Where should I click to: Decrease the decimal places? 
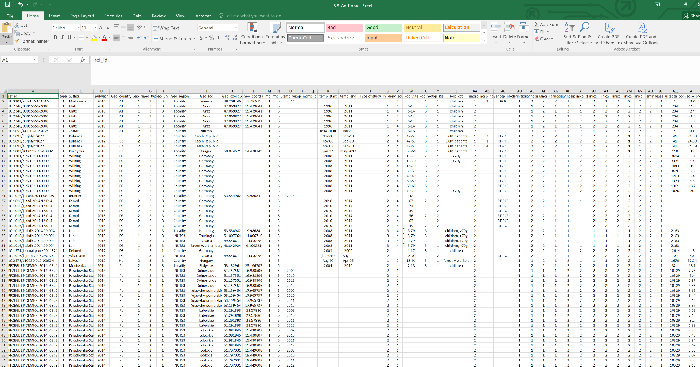[x=235, y=38]
